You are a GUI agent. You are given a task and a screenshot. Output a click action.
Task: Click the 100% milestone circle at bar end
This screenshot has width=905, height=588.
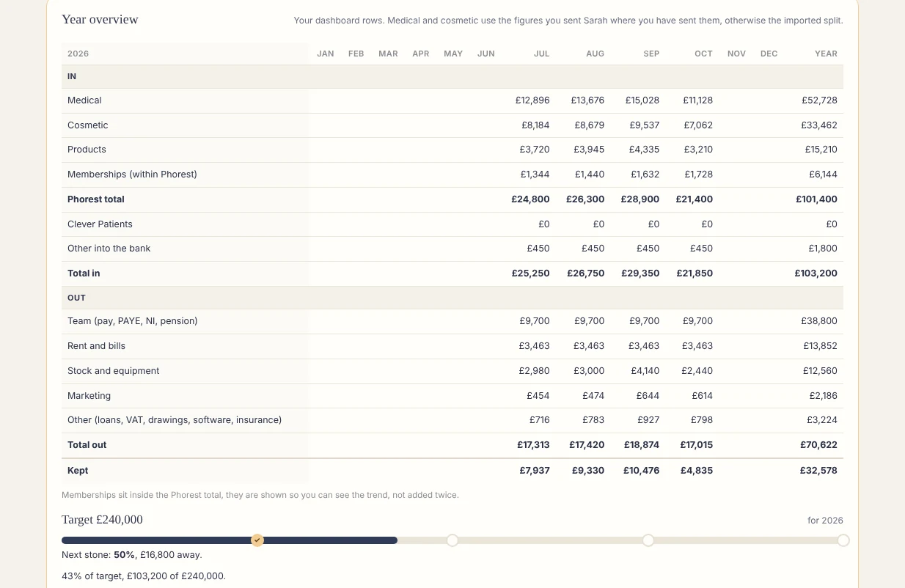pos(843,540)
